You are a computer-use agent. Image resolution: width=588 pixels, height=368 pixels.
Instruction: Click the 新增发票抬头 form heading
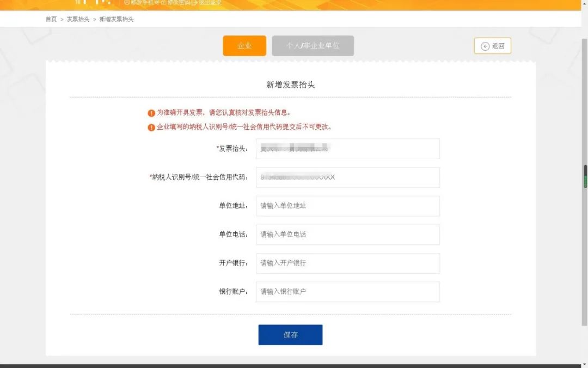[x=291, y=85]
